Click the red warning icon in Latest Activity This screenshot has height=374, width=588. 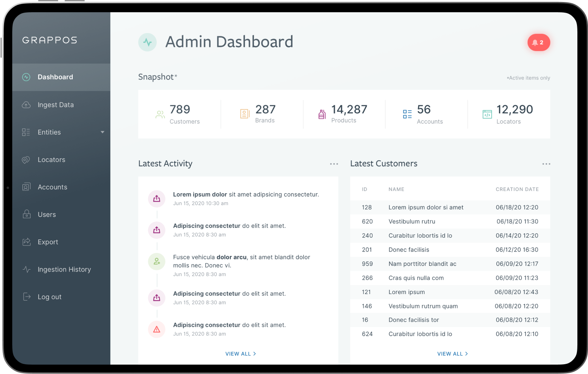[x=156, y=329]
